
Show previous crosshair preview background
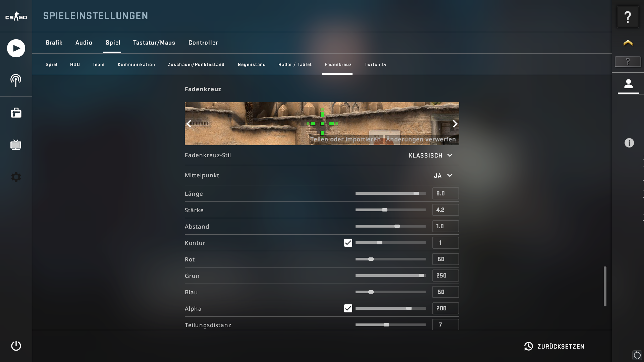pos(189,124)
